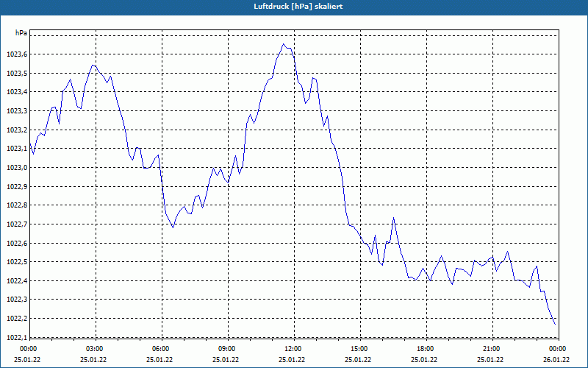Select the 1022,4 axis value
The height and width of the screenshot is (368, 588).
pyautogui.click(x=17, y=281)
